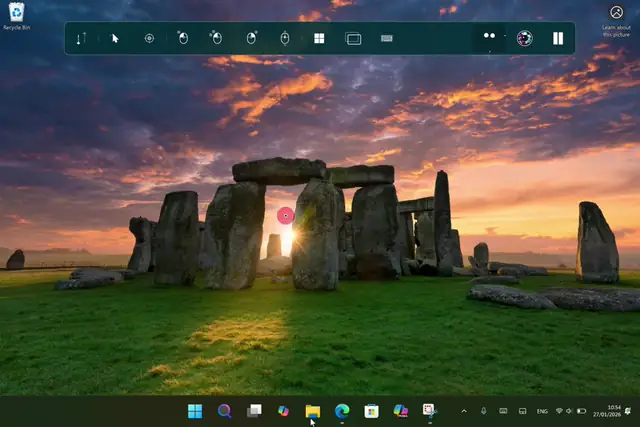Image resolution: width=640 pixels, height=427 pixels.
Task: Open taskbar Search
Action: point(224,411)
